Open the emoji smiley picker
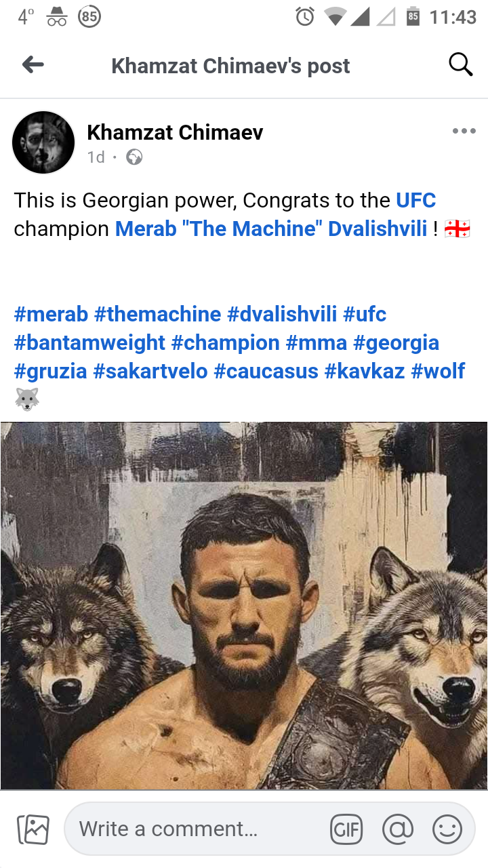The image size is (488, 868). coord(447,829)
